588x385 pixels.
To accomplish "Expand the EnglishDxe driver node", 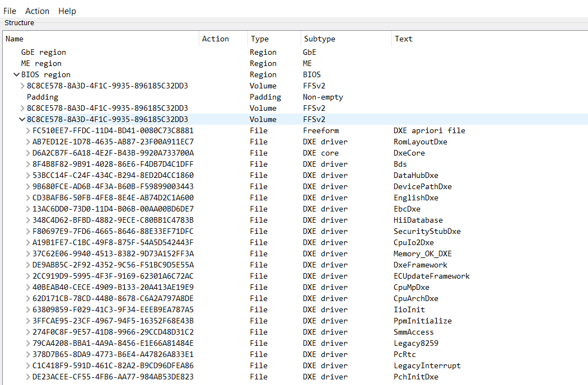I will point(28,198).
